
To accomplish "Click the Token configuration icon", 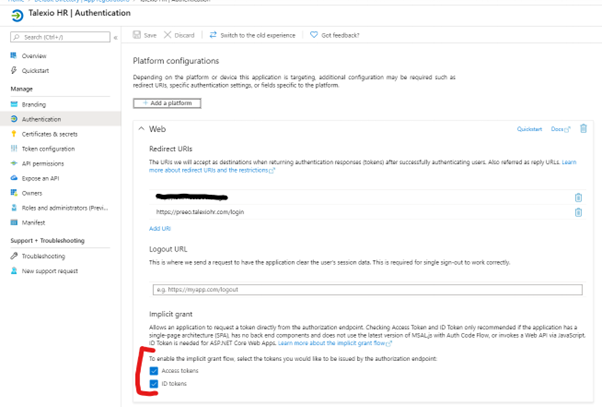I will [x=14, y=149].
